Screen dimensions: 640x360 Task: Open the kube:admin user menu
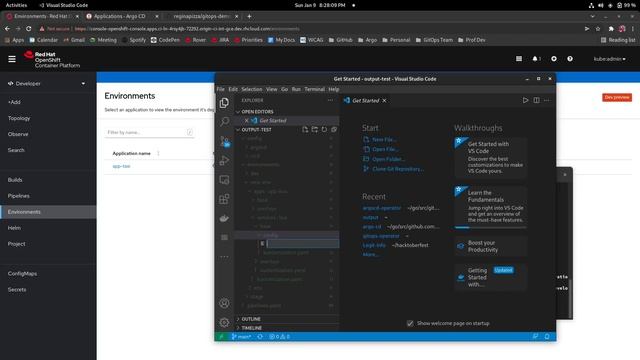[x=609, y=59]
